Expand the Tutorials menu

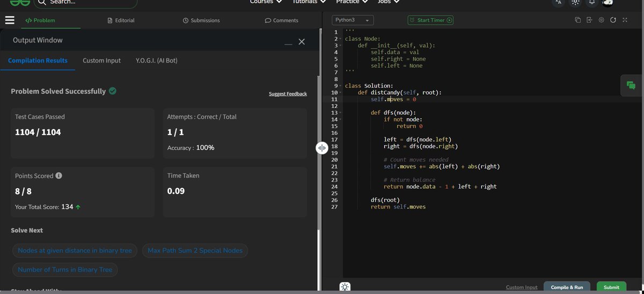click(309, 2)
